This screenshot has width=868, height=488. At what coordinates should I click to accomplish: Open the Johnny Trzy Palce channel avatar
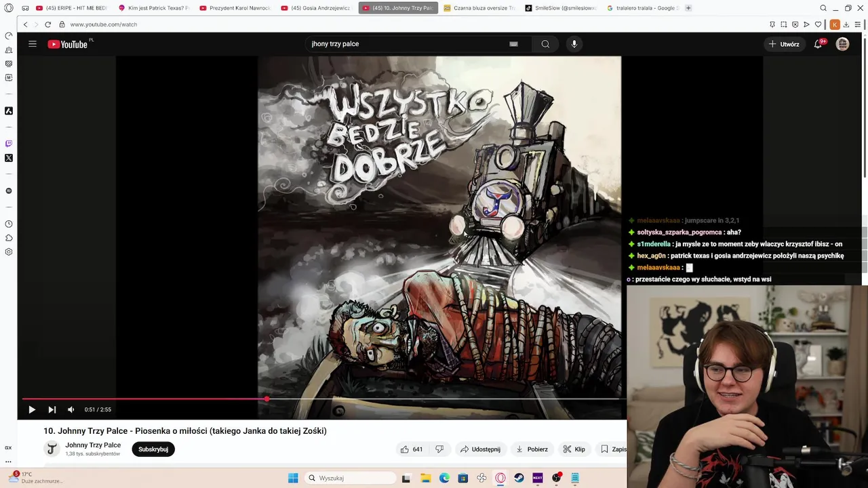click(x=52, y=449)
